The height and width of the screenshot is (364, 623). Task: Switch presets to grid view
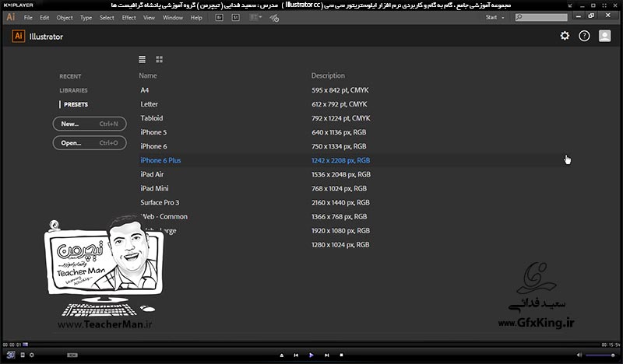[x=160, y=59]
